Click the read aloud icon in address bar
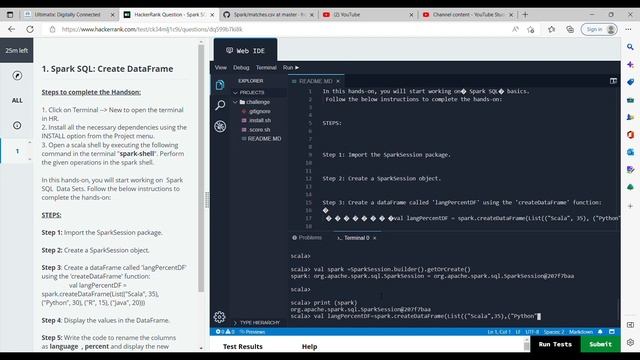Image resolution: width=640 pixels, height=360 pixels. click(515, 29)
